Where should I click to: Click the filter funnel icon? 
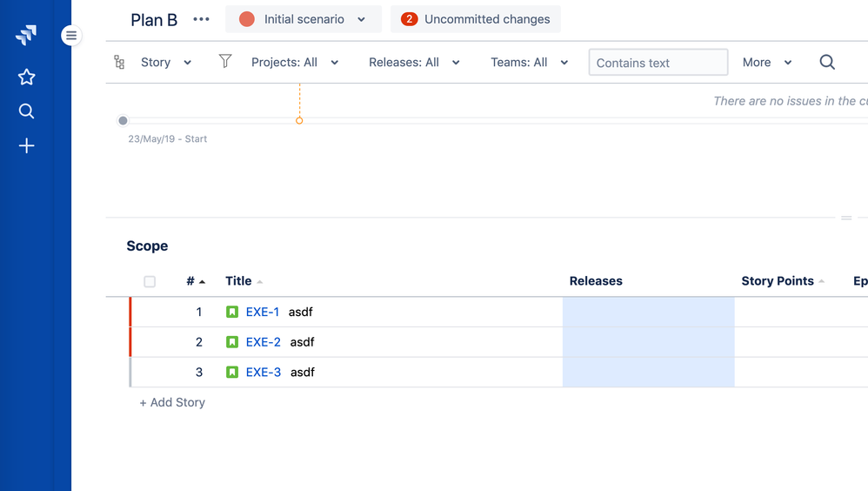pos(224,61)
